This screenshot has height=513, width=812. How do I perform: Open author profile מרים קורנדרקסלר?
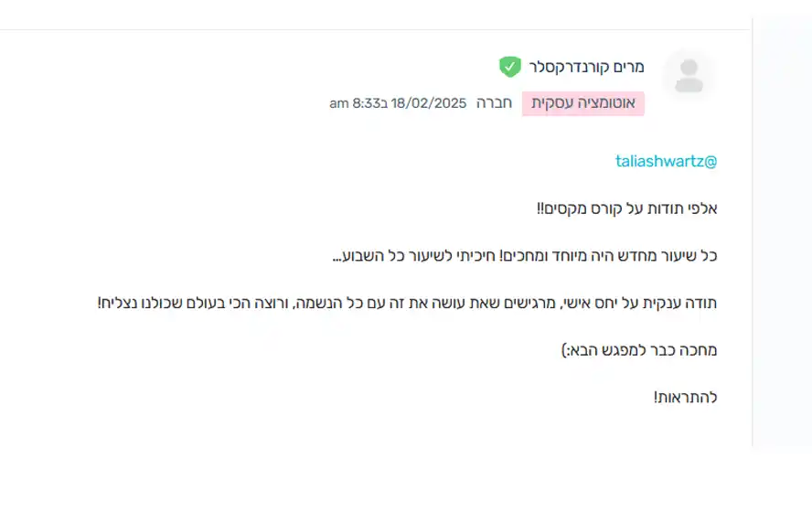click(x=586, y=67)
